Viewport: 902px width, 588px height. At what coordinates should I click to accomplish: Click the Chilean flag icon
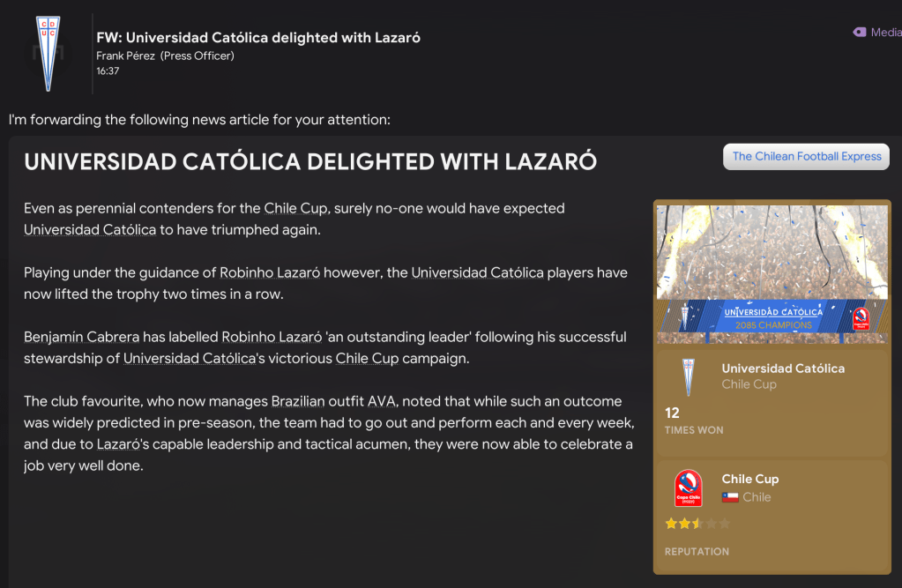[x=730, y=497]
